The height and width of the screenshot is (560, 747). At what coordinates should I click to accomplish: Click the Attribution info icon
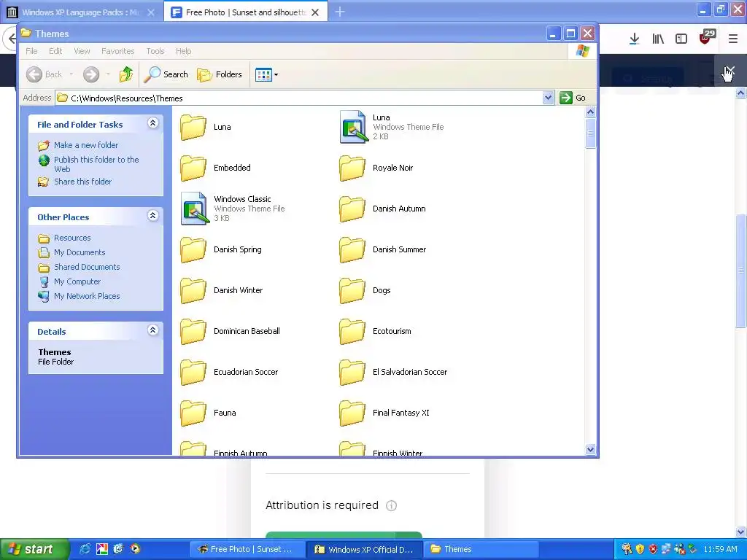391,506
